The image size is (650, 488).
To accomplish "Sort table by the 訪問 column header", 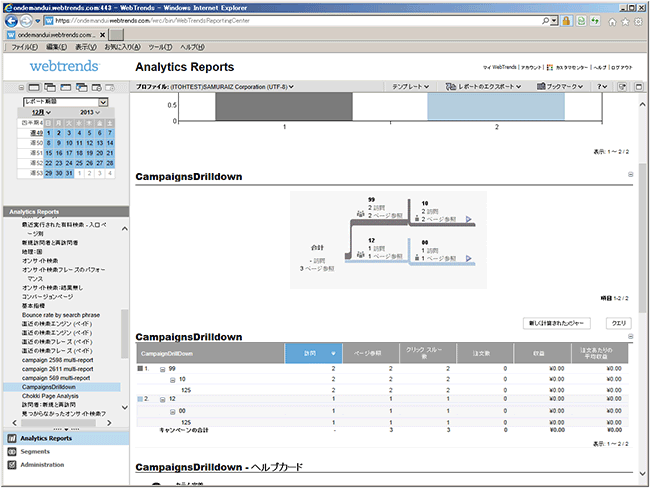I will (x=313, y=352).
